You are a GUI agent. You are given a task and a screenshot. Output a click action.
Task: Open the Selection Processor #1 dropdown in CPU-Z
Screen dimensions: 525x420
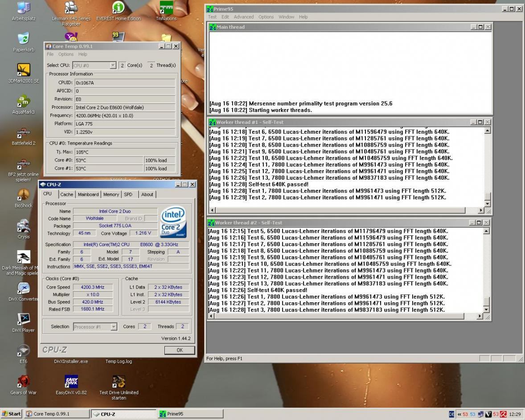pyautogui.click(x=114, y=327)
